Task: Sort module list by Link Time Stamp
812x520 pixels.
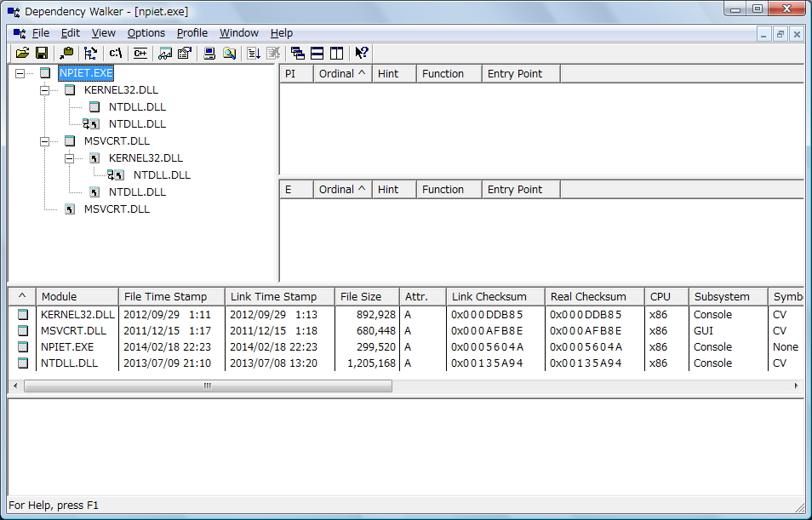Action: [280, 297]
